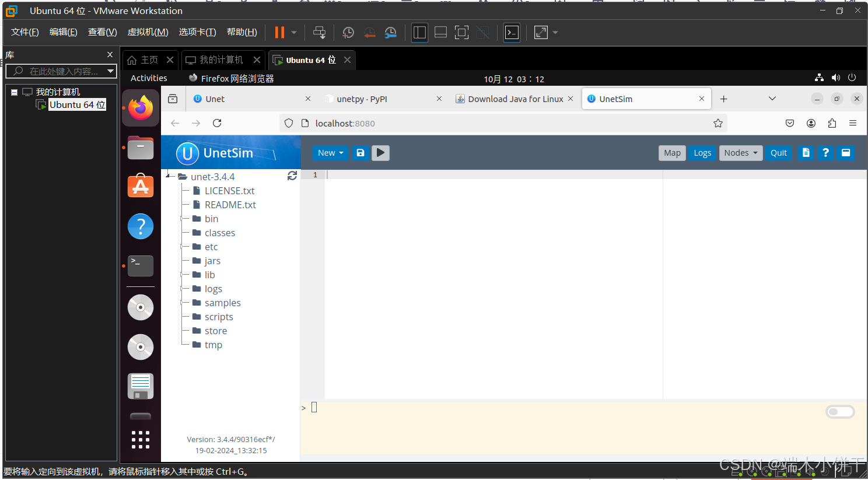
Task: Enter VMware full screen mode
Action: pos(461,33)
